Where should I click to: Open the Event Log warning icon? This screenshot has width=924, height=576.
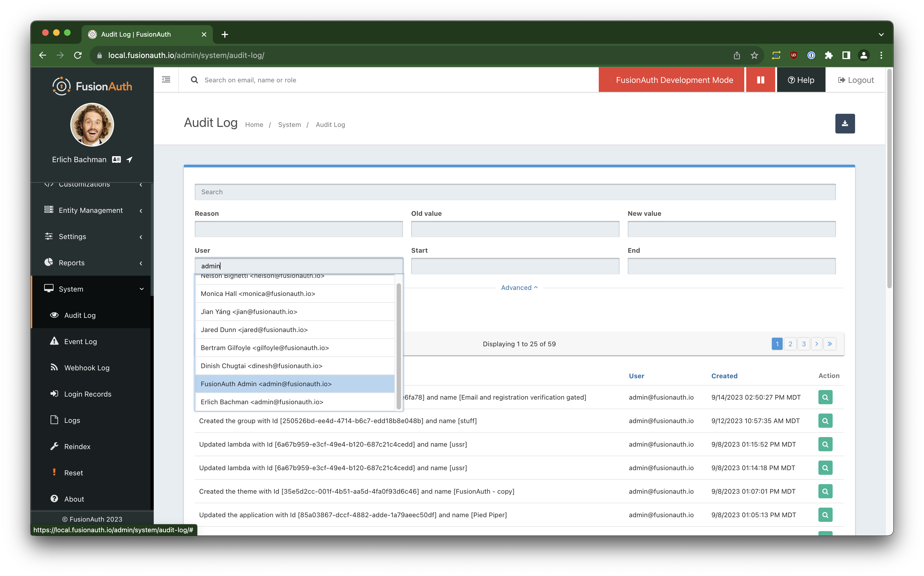[x=54, y=341]
